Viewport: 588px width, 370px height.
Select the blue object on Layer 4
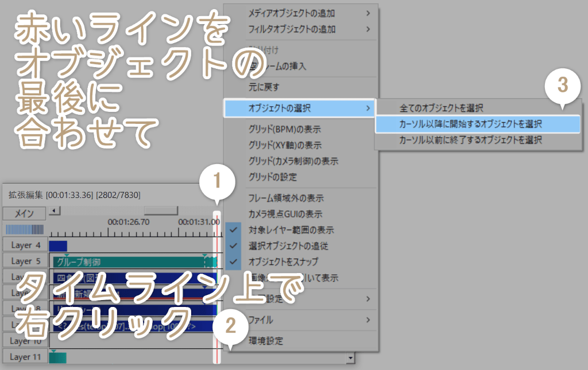tap(58, 246)
